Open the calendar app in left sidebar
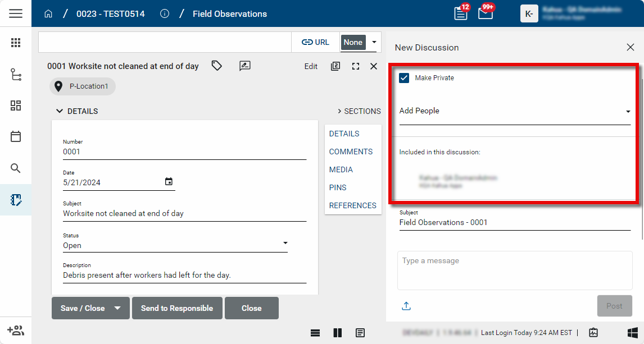 (16, 136)
